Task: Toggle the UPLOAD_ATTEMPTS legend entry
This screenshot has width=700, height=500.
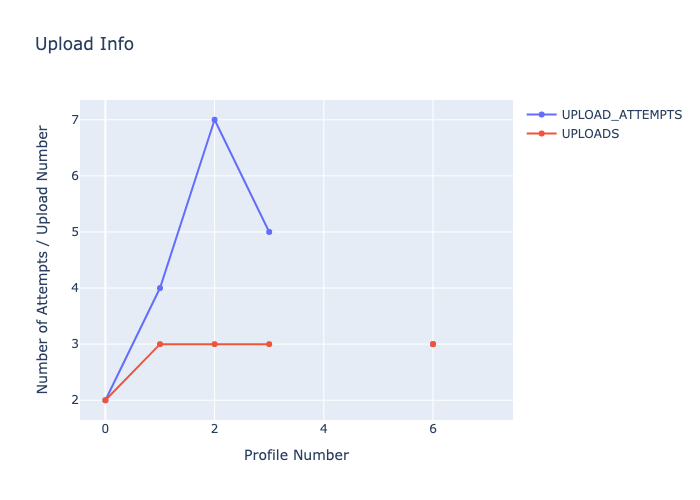Action: pos(621,115)
